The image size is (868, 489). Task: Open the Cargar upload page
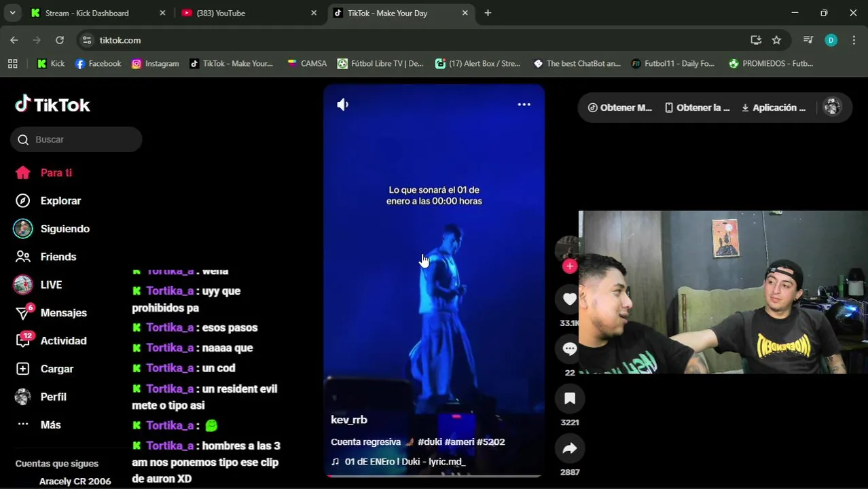pyautogui.click(x=45, y=369)
